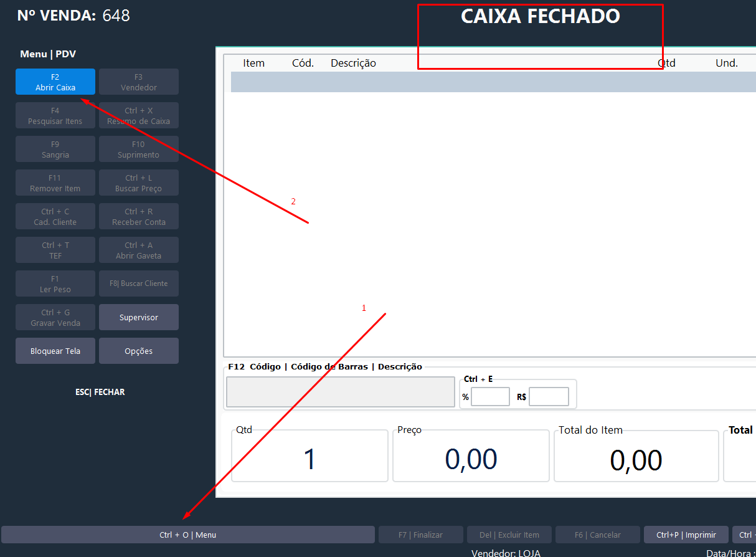756x557 pixels.
Task: Click Ctrl + L Buscar Preço button
Action: 139,183
